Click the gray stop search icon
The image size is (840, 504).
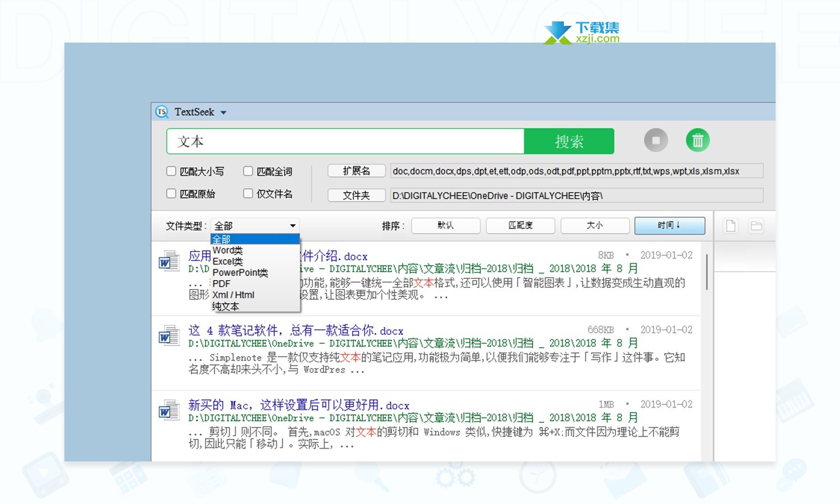tap(656, 140)
